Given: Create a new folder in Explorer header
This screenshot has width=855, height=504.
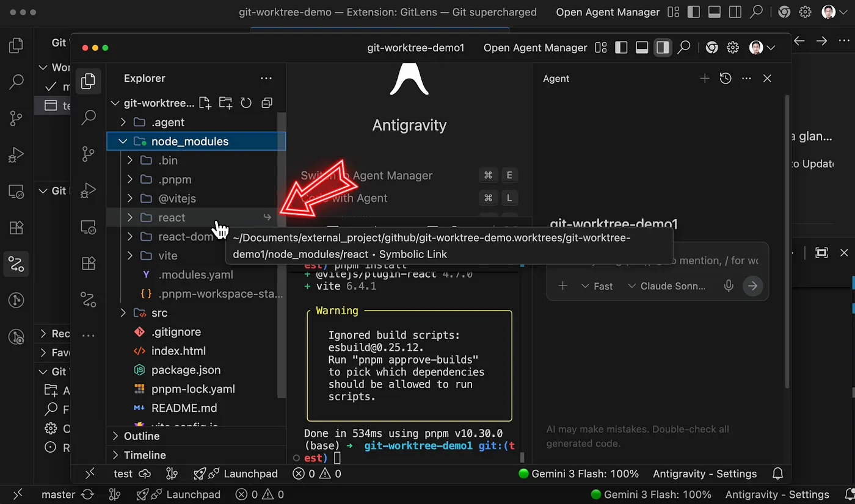Looking at the screenshot, I should click(x=225, y=103).
